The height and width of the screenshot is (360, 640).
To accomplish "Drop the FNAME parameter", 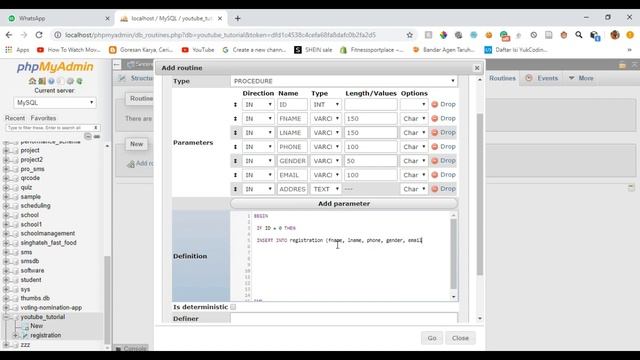I will 443,118.
